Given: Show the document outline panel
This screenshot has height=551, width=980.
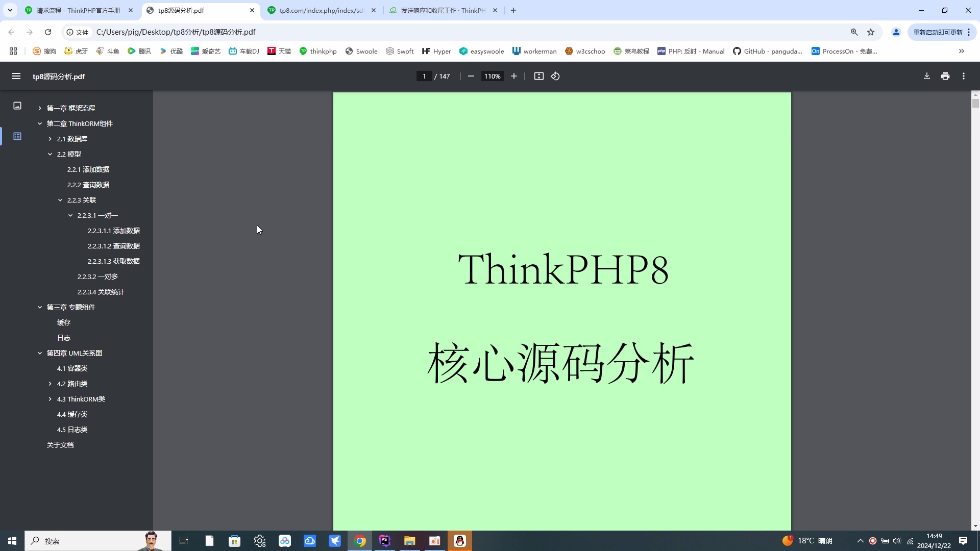Looking at the screenshot, I should 17,136.
